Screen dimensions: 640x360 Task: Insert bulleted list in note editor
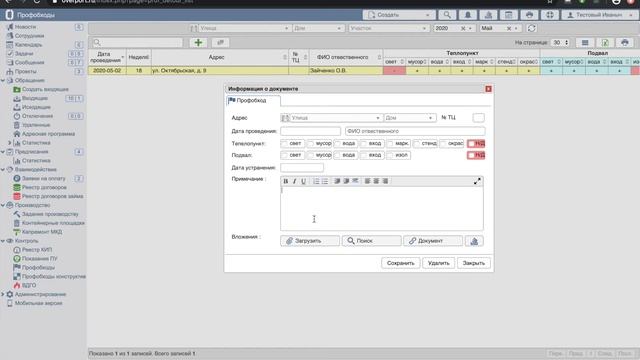tap(325, 181)
